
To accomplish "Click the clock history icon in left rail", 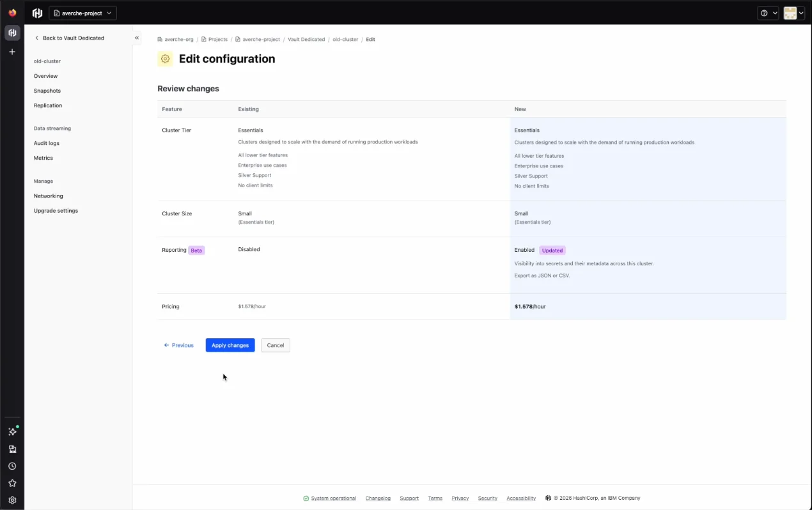I will 12,467.
